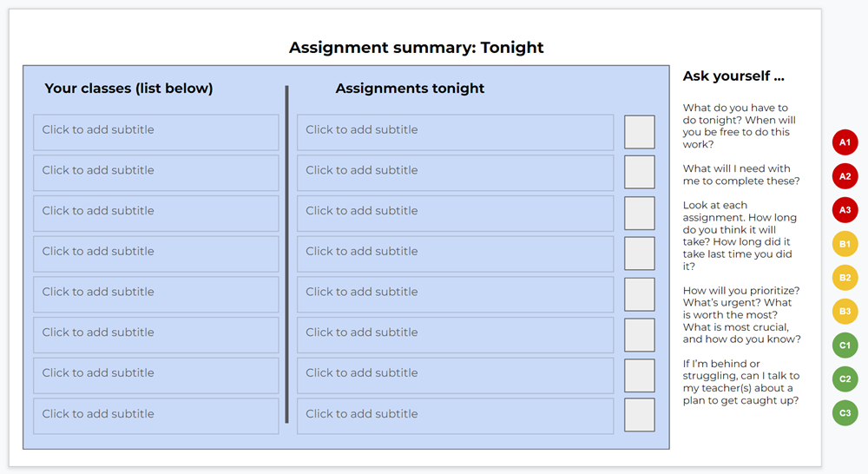The image size is (868, 474).
Task: Choose the yellow B3 priority marker
Action: 845,311
